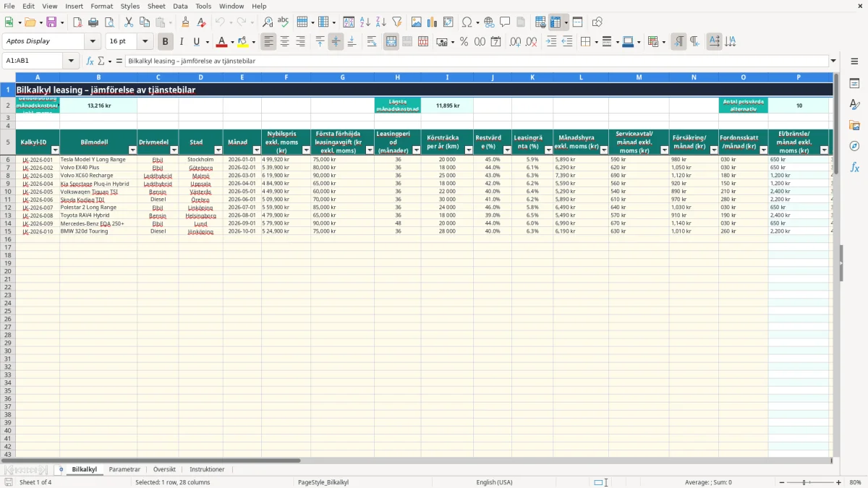Select column header F
The height and width of the screenshot is (488, 868).
tap(286, 77)
